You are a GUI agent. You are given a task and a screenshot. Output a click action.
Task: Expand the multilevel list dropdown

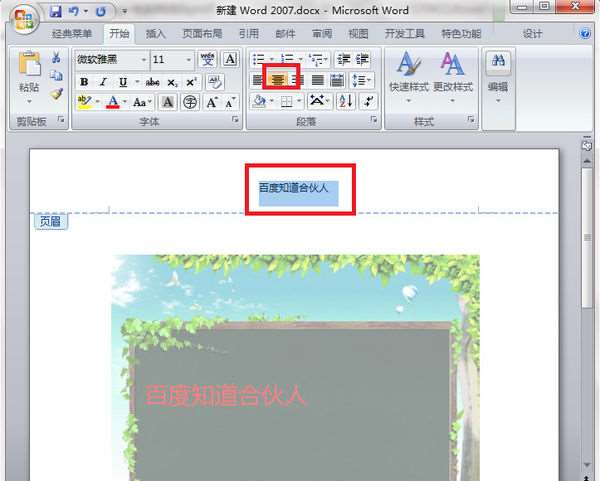[326, 59]
